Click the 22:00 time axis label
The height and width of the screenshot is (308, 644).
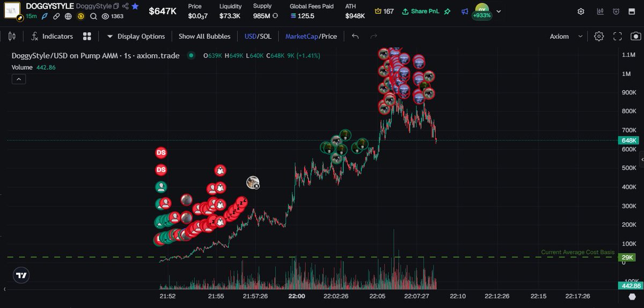(x=297, y=296)
